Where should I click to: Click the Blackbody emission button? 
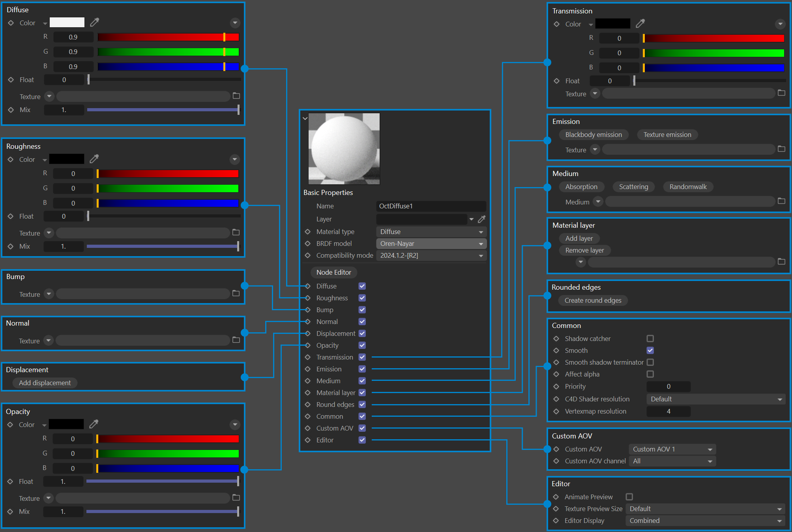593,135
